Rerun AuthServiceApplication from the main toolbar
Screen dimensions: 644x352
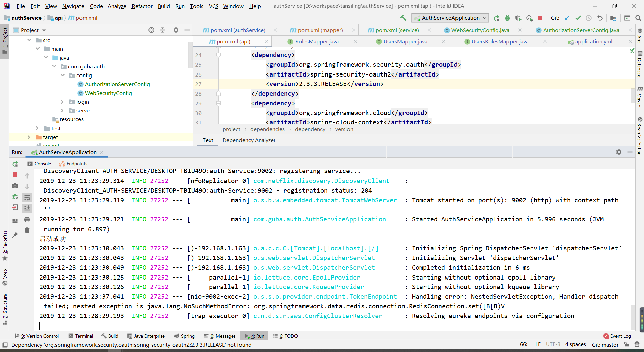point(497,18)
